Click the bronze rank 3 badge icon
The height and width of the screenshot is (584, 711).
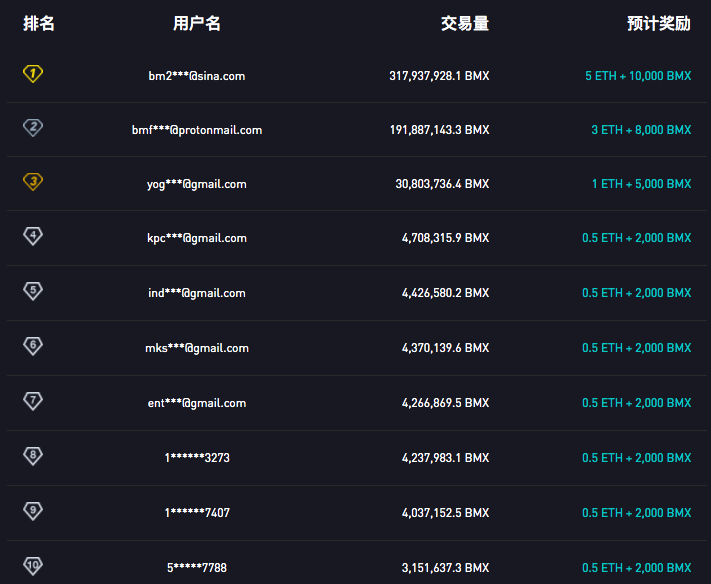33,181
